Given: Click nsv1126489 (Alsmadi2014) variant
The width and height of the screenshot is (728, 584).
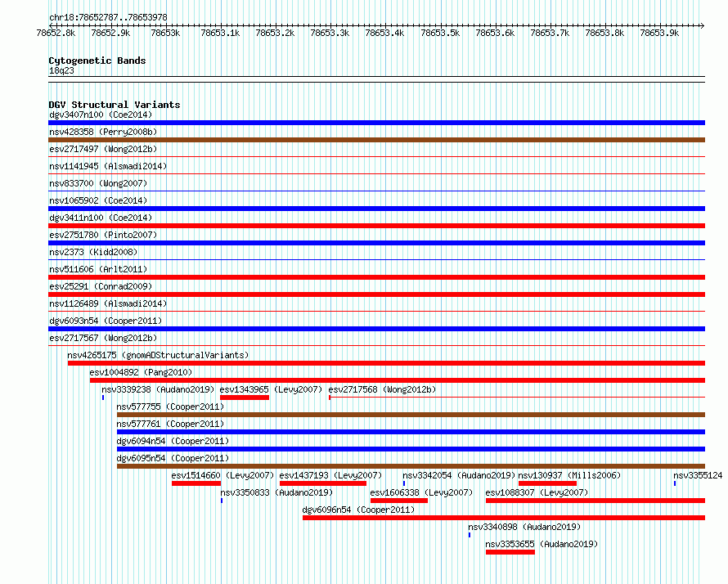Looking at the screenshot, I should click(108, 303).
